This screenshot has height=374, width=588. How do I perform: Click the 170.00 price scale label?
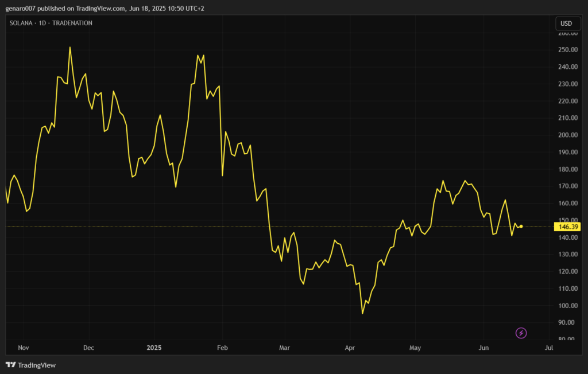[x=568, y=186]
